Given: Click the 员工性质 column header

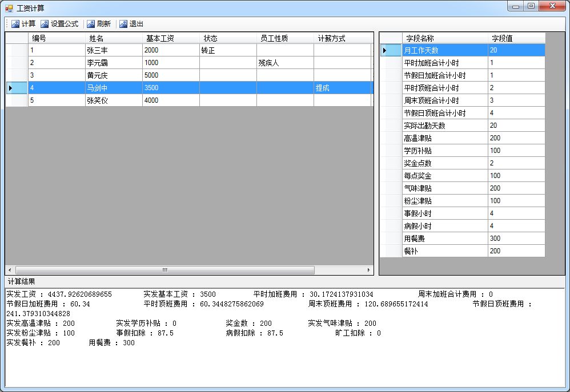Looking at the screenshot, I should pyautogui.click(x=285, y=38).
